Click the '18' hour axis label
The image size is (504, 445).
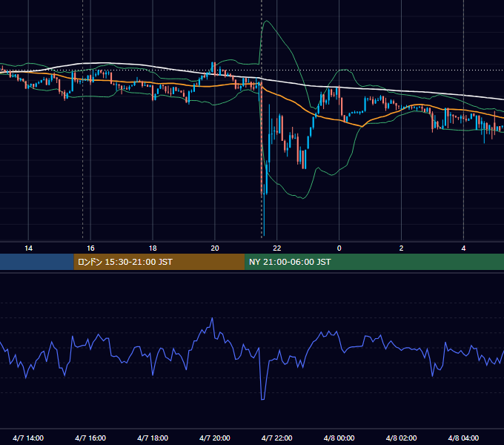(x=153, y=248)
